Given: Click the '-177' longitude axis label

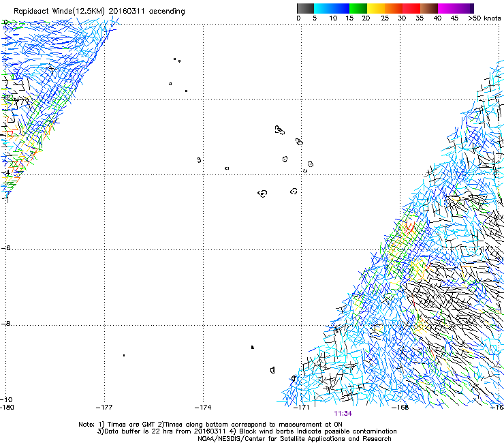Looking at the screenshot, I should point(104,408).
